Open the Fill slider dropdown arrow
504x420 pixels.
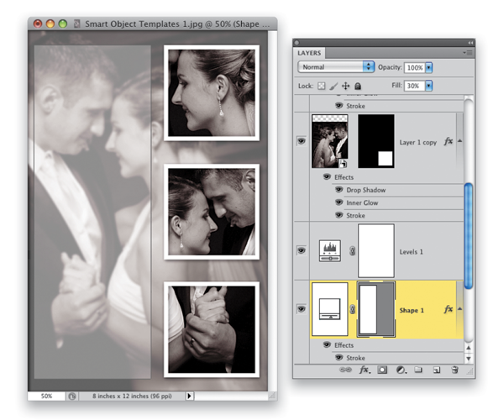pyautogui.click(x=428, y=86)
